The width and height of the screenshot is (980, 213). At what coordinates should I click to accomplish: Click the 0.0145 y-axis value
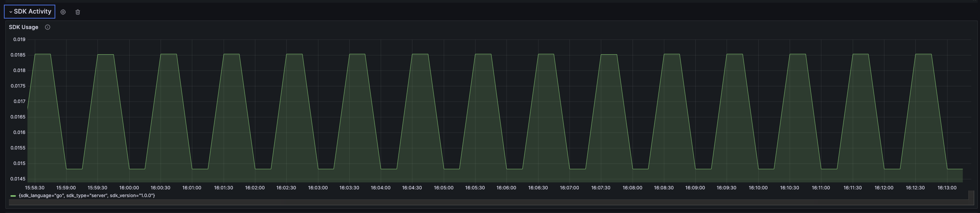[18, 179]
